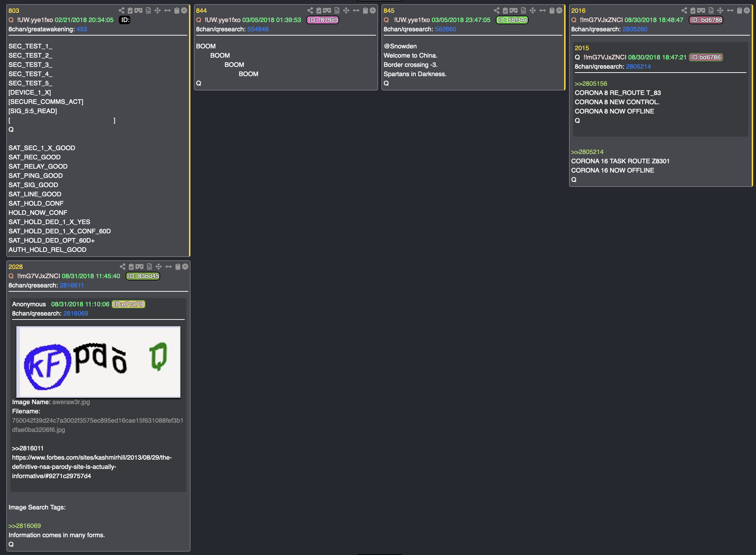Open qresearch post link 2805260
Image resolution: width=756 pixels, height=555 pixels.
[635, 29]
